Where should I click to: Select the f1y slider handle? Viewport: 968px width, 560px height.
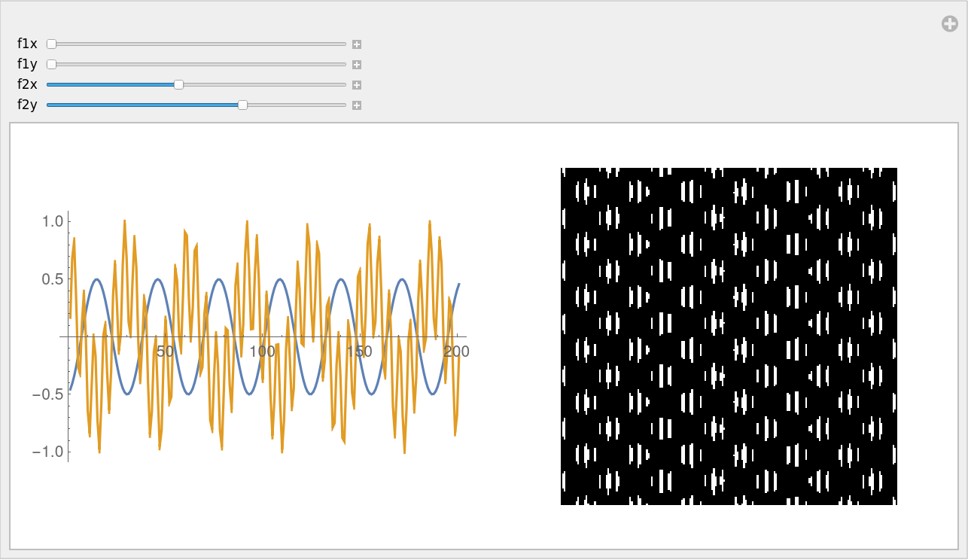pyautogui.click(x=52, y=65)
